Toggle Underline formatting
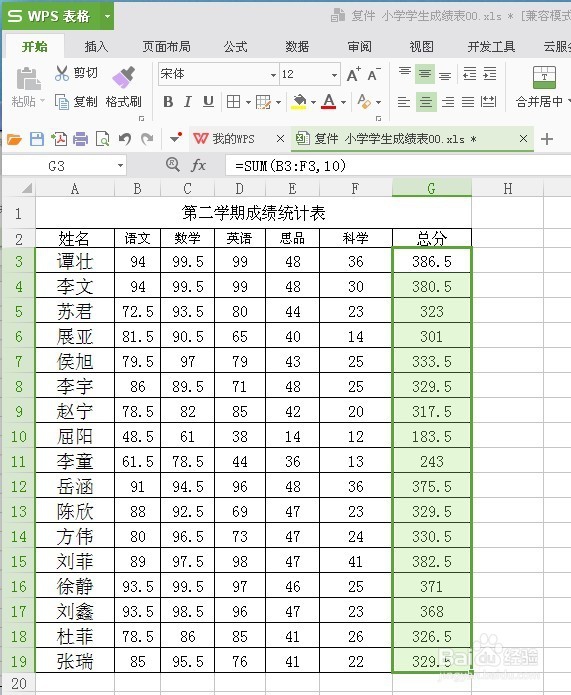This screenshot has height=695, width=571. (208, 102)
